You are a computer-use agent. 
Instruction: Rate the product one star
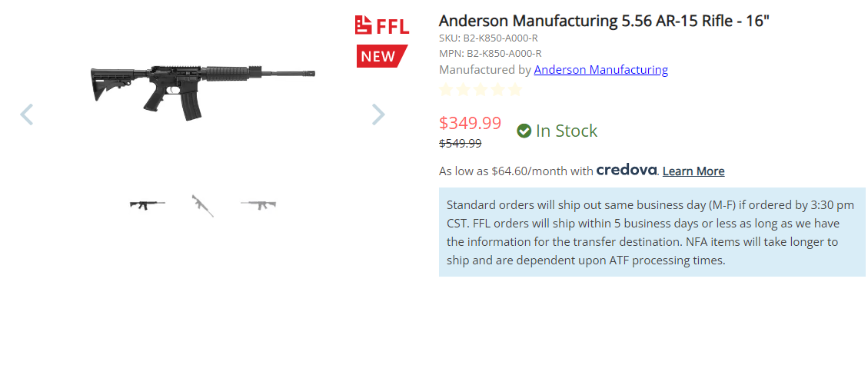447,90
